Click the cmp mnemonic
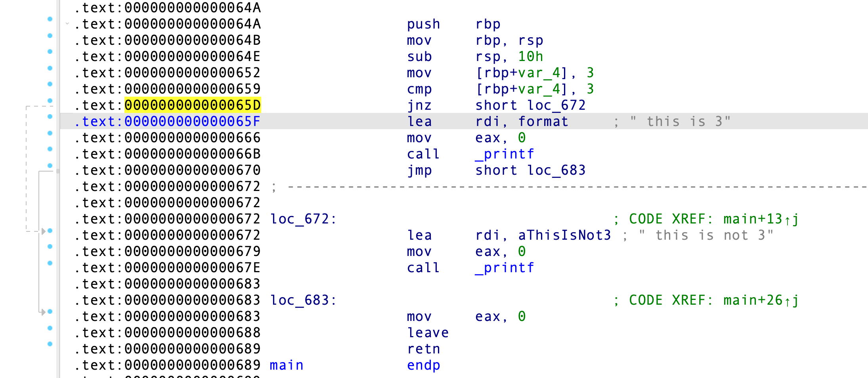 [x=419, y=89]
